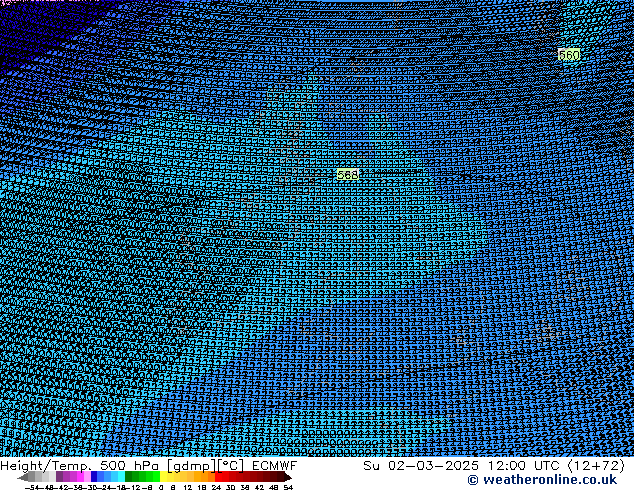
Task: Pick the bright red swatch at 24 on legend
Action: 218,477
